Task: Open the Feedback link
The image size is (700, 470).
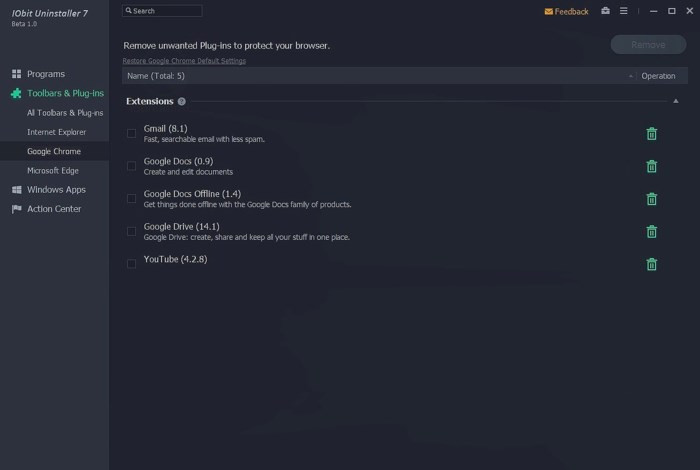Action: [566, 11]
